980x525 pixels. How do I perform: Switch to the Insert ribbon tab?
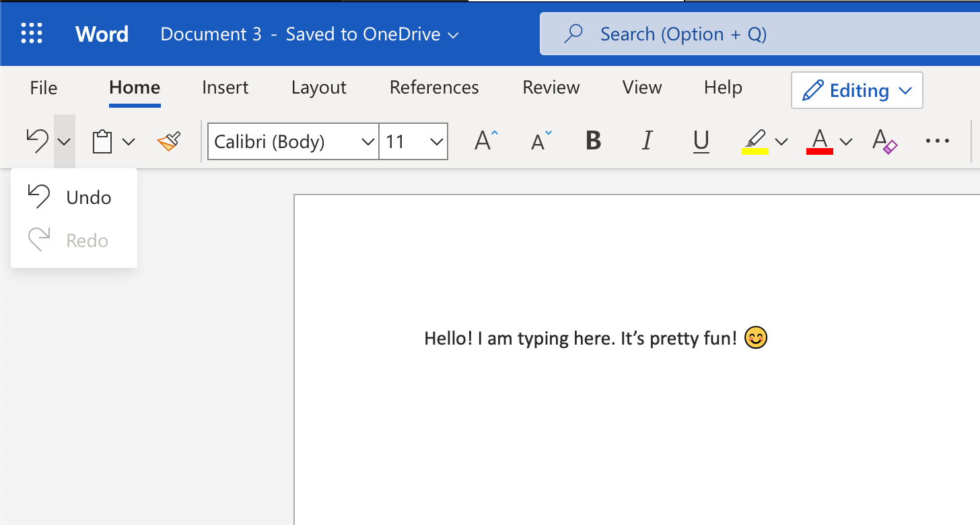click(225, 87)
